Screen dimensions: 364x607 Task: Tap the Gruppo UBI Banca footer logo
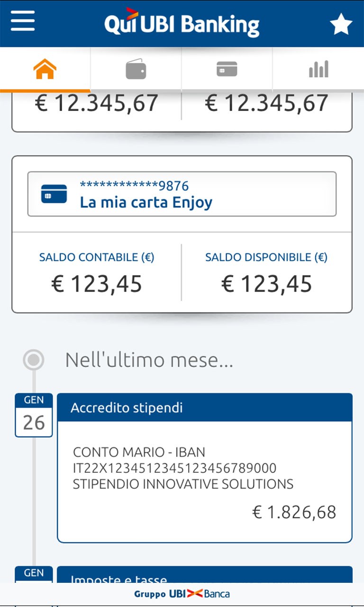[182, 594]
